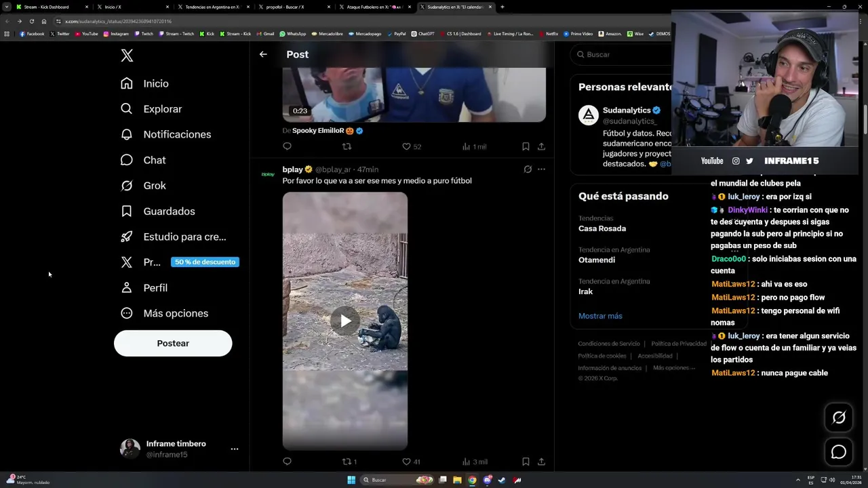
Task: Switch to Tendencias en Argentina tab
Action: (x=213, y=7)
